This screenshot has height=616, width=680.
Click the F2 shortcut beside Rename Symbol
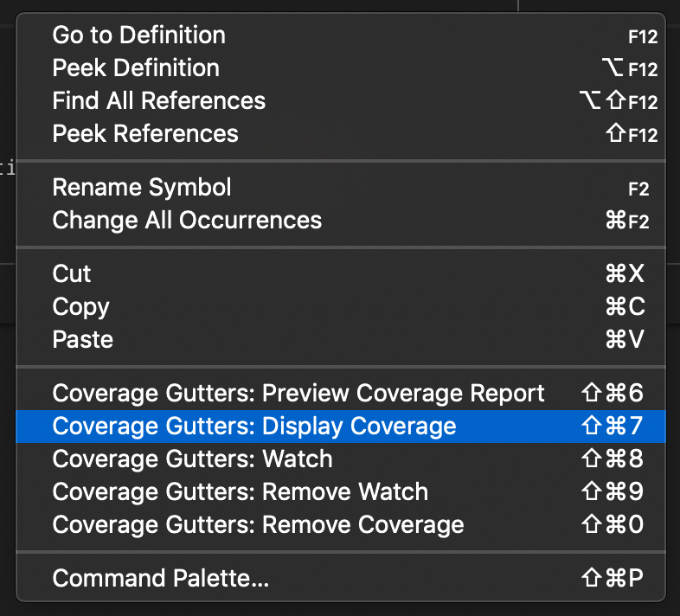coord(638,189)
